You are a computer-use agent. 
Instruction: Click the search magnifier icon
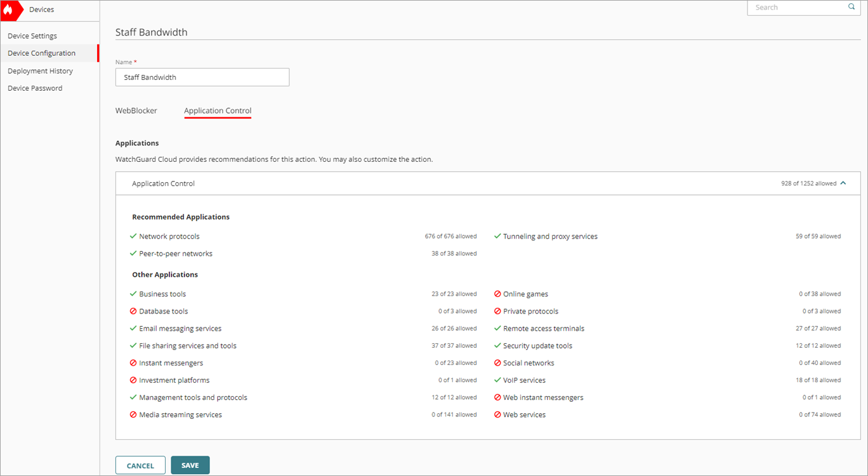pyautogui.click(x=851, y=7)
